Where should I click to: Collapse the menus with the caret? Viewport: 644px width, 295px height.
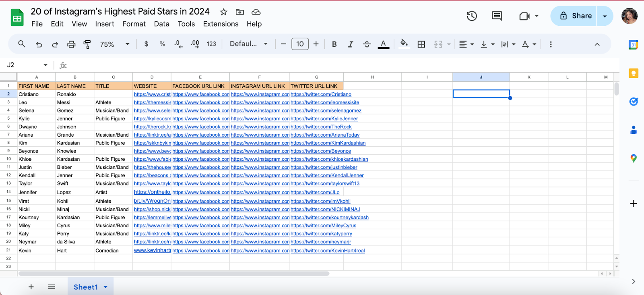(597, 44)
